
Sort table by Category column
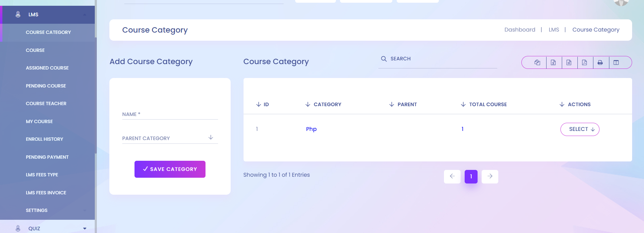[323, 104]
